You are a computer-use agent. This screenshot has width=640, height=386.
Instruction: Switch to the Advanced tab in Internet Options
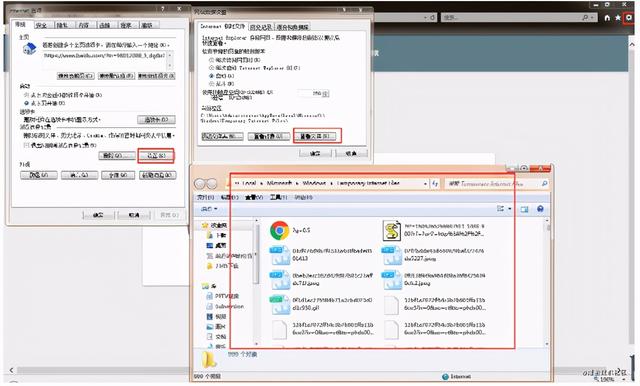147,25
